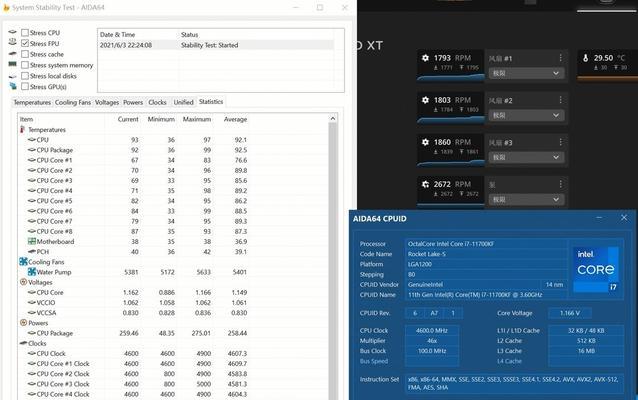Click the Stress GPU(s) monitor icon
Viewport: 638px width, 400px height.
click(13, 86)
